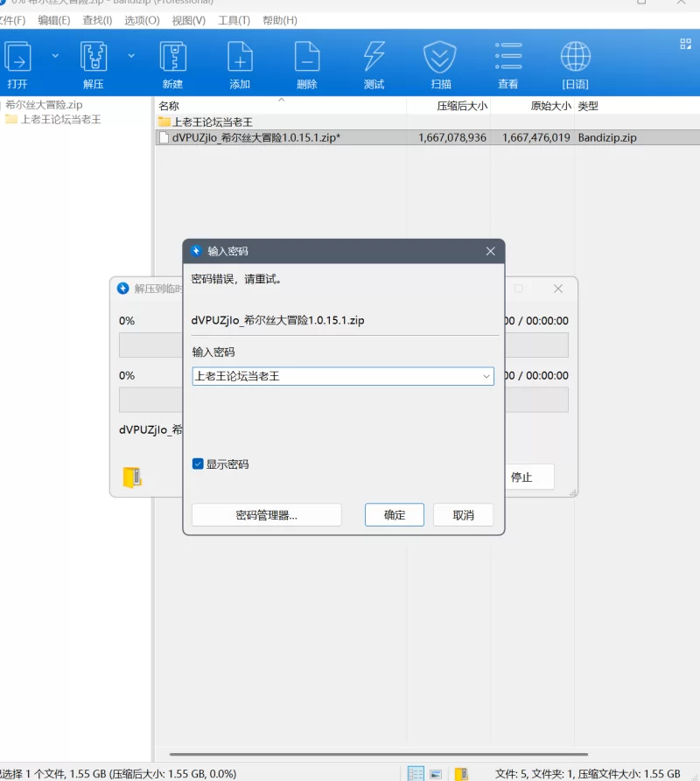
Task: Open 密码管理器... button
Action: [x=267, y=515]
